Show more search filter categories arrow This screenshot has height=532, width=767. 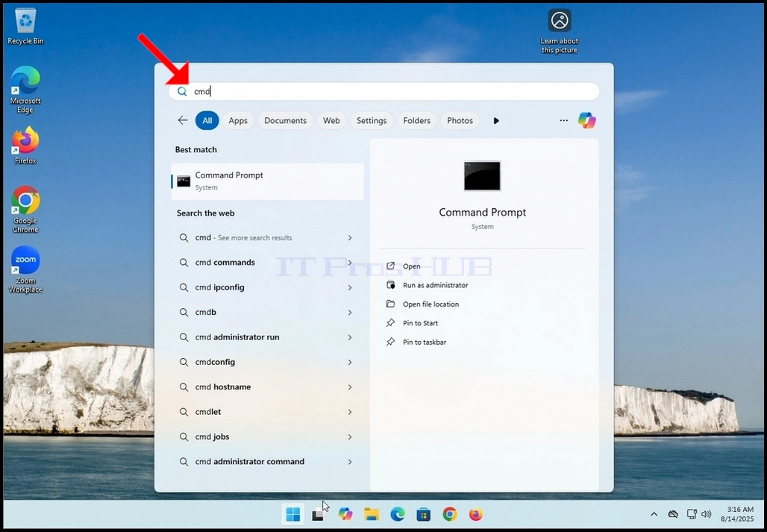click(496, 120)
